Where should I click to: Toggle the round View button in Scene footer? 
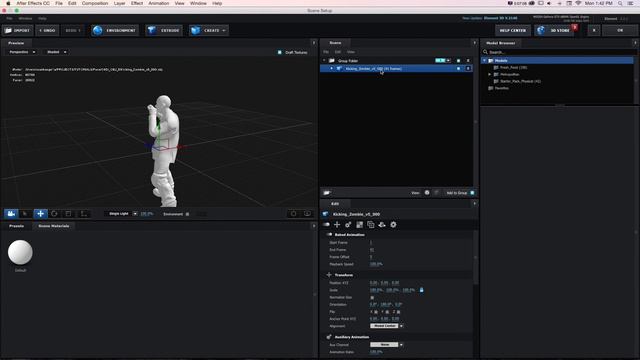(x=427, y=193)
